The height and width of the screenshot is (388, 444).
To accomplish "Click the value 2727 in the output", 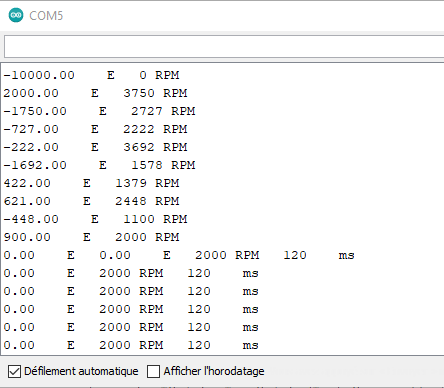I will (x=147, y=111).
